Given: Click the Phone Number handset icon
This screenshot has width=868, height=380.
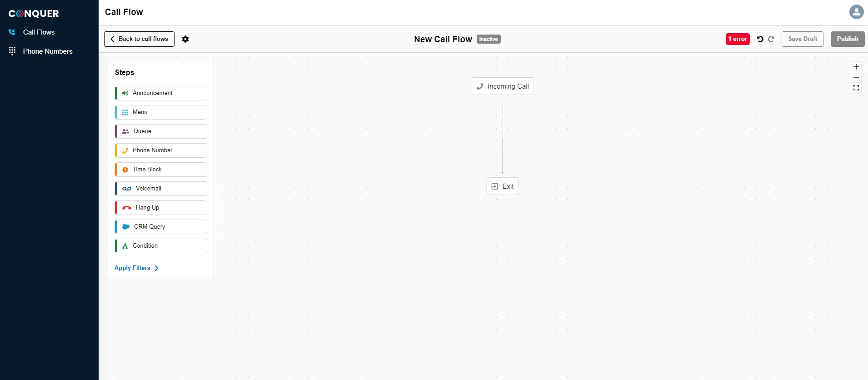Looking at the screenshot, I should pyautogui.click(x=125, y=150).
